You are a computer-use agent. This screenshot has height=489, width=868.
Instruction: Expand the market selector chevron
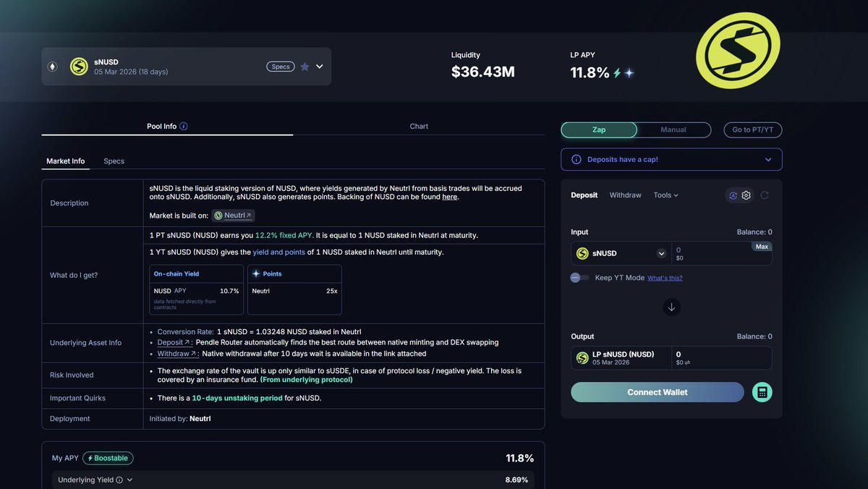click(320, 67)
